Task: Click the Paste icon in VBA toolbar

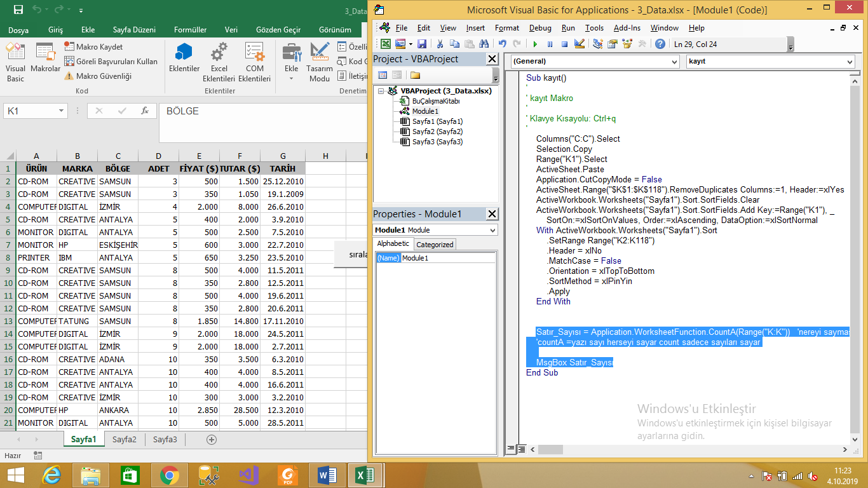Action: point(469,44)
